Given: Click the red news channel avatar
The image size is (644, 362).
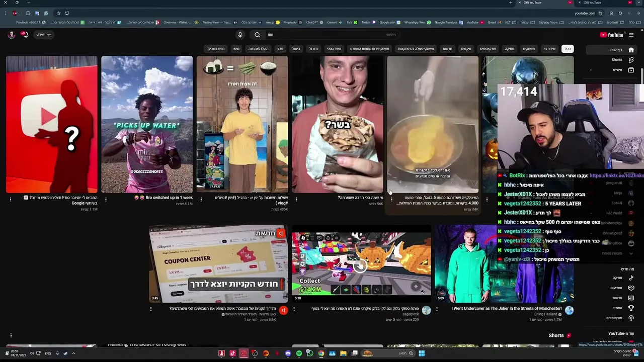Looking at the screenshot, I should coord(283,310).
